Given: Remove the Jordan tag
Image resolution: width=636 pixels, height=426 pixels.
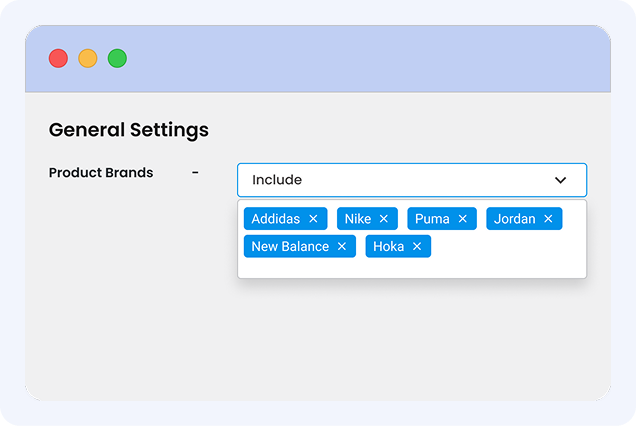Looking at the screenshot, I should (x=548, y=219).
